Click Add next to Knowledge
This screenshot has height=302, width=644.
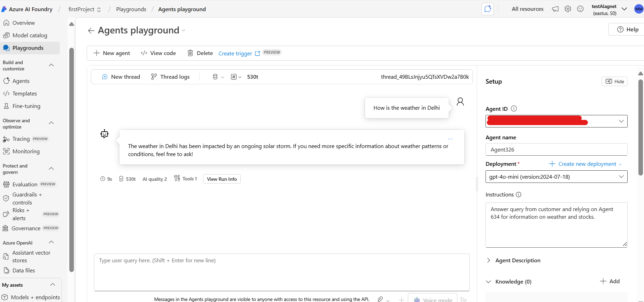[610, 281]
